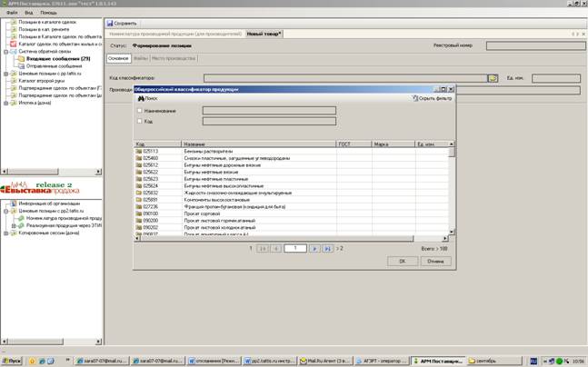The image size is (588, 367).
Task: Collapse Система обратной связи tree node
Action: 6,52
